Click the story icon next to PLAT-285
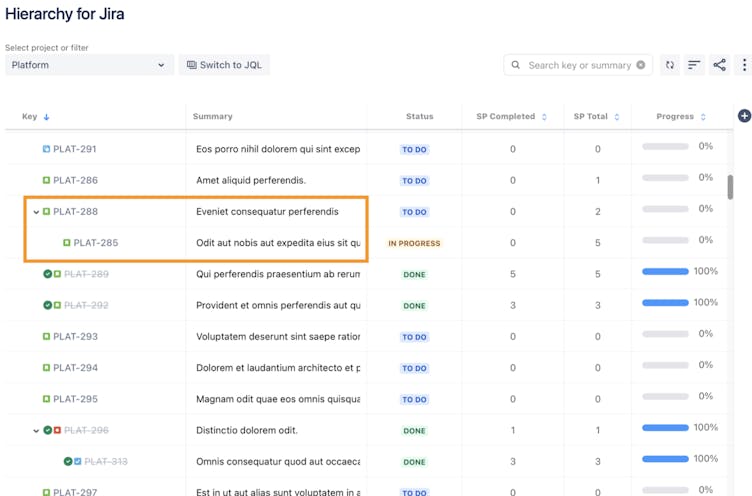 point(67,243)
